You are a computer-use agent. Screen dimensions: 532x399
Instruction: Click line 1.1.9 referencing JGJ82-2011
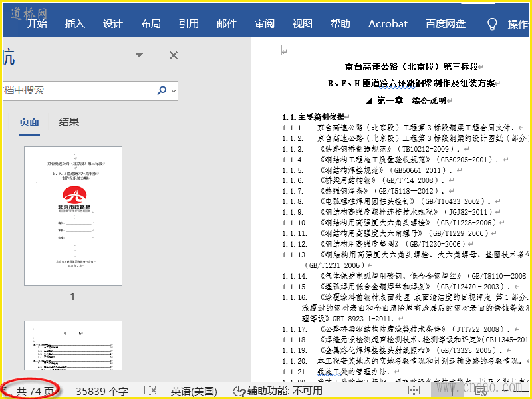point(387,212)
